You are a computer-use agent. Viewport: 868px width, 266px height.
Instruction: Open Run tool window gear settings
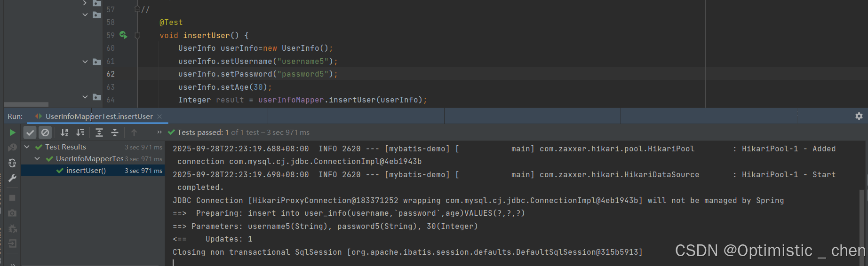(859, 116)
